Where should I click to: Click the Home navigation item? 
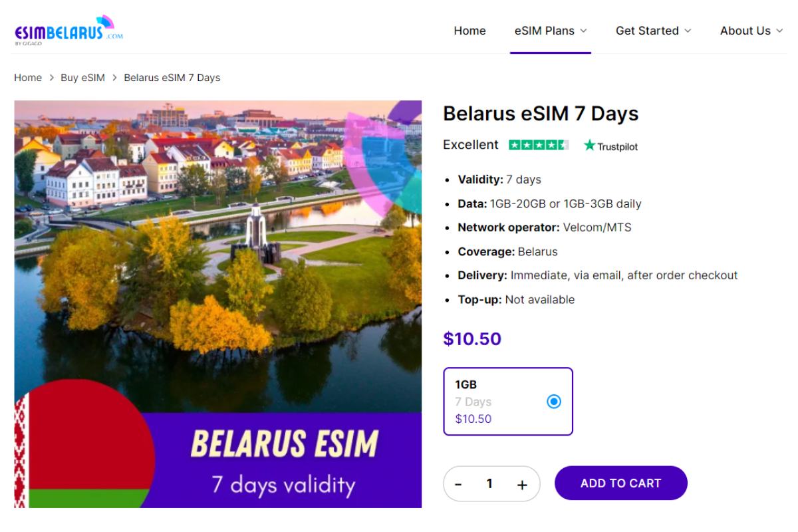tap(469, 31)
